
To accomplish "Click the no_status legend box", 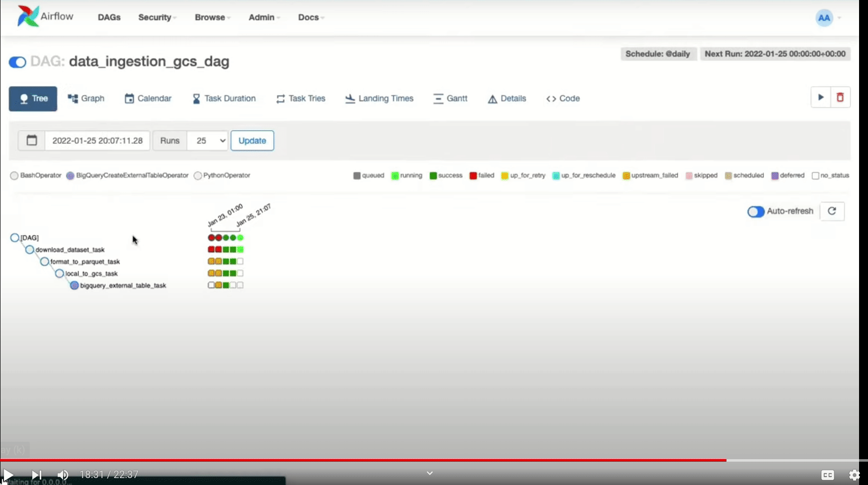I will click(815, 176).
